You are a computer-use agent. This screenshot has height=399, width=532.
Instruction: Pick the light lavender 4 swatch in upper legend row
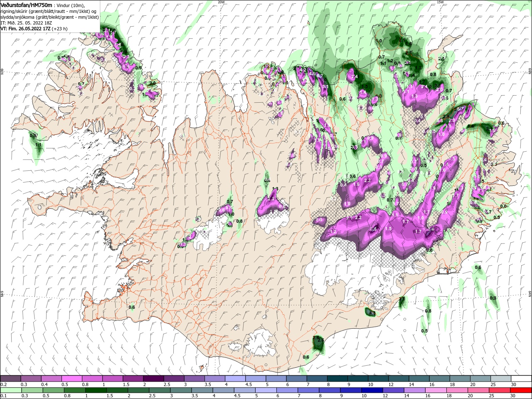click(235, 378)
